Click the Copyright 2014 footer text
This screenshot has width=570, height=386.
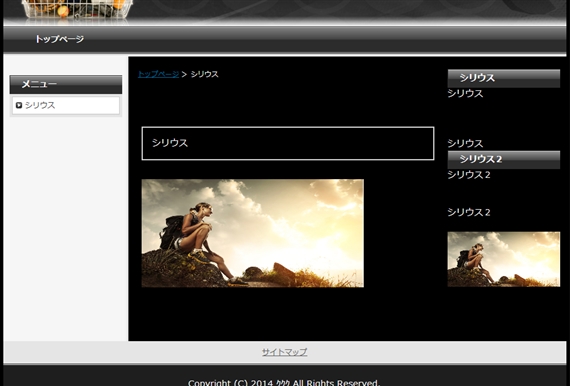(284, 382)
